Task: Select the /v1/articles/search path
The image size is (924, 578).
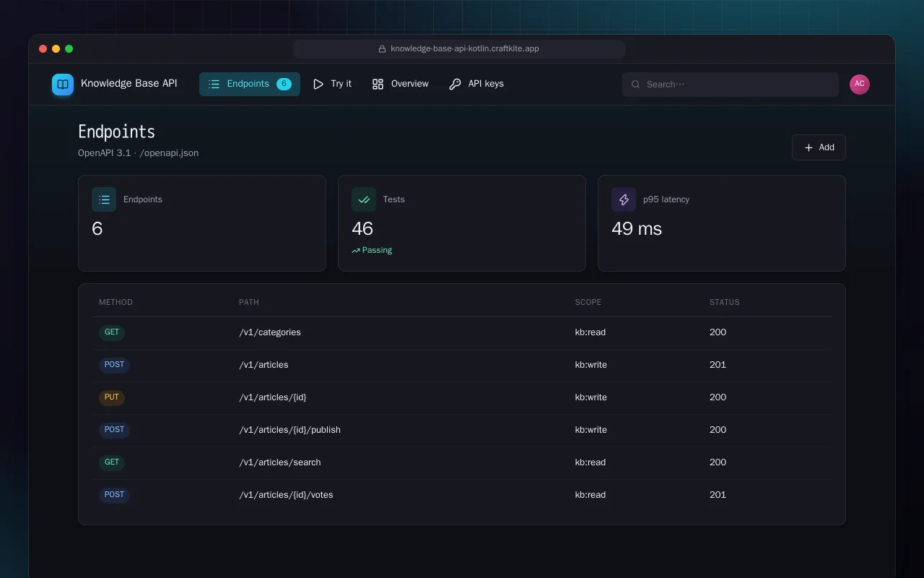Action: [280, 462]
